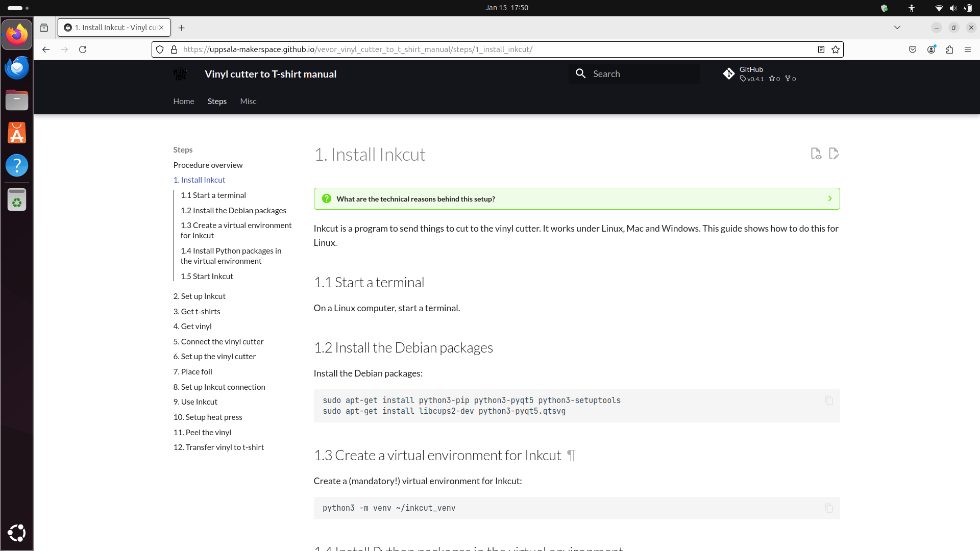View source of this page icon
Image resolution: width=980 pixels, height=551 pixels.
point(816,154)
